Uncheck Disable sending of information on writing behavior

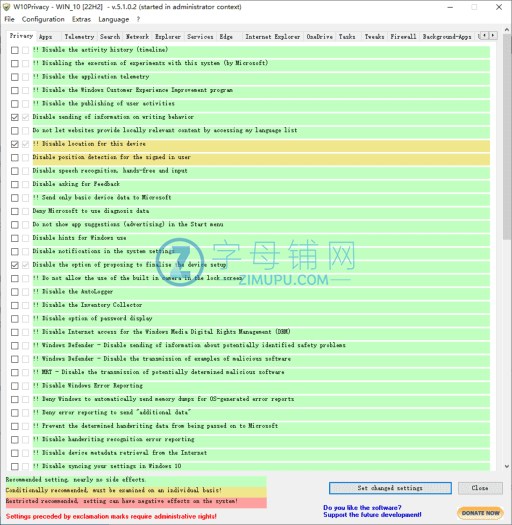(x=15, y=117)
